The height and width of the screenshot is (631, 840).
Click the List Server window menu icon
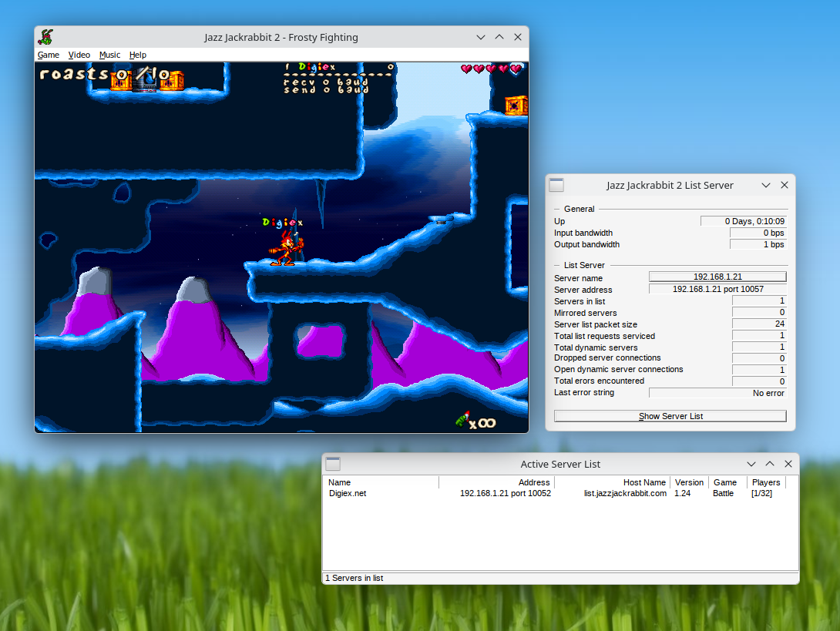(x=556, y=185)
